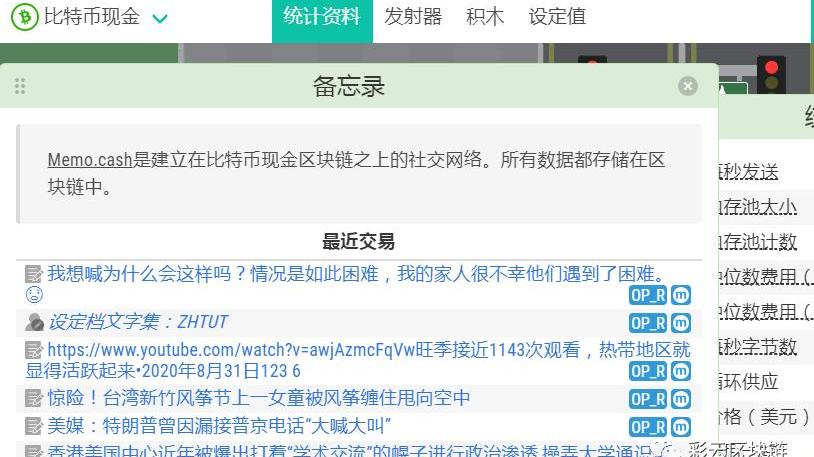Viewport: 814px width, 457px height.
Task: Open the 设定值 settings tab
Action: coord(557,17)
